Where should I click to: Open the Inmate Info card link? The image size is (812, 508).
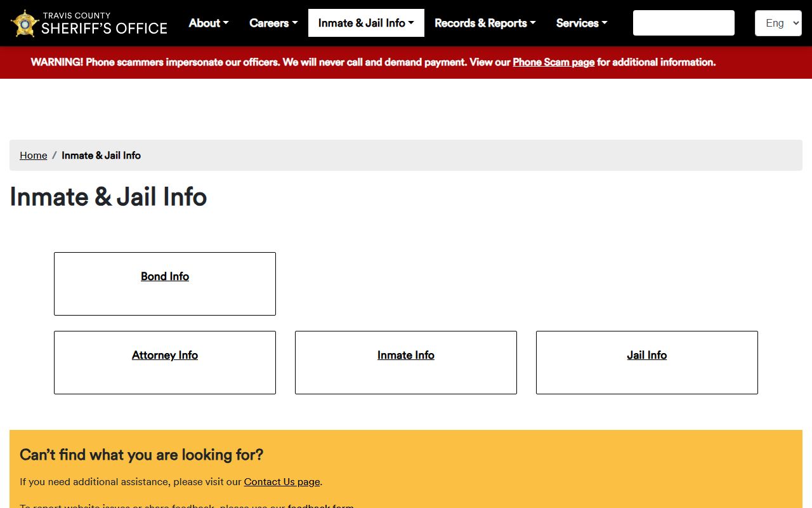406,356
